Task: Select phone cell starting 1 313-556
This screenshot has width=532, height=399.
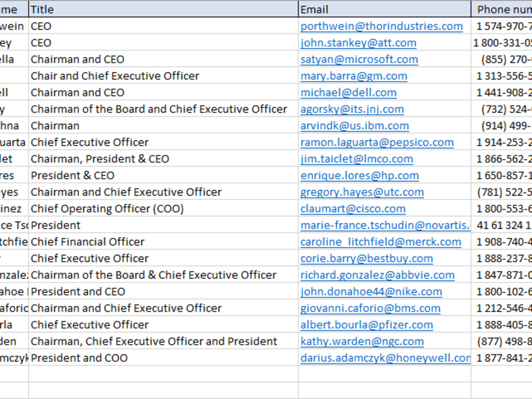Action: pos(502,76)
